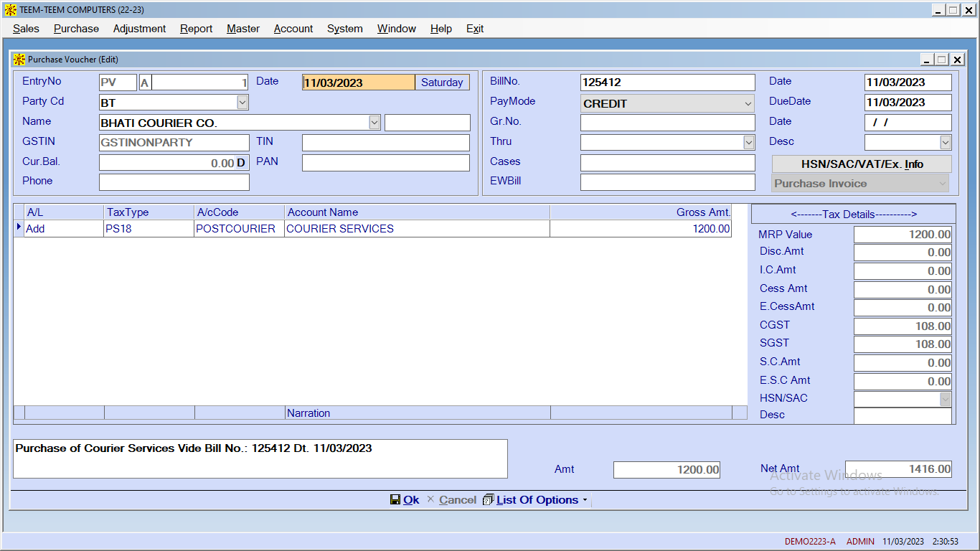Open the List Of Options arrow

coord(585,501)
